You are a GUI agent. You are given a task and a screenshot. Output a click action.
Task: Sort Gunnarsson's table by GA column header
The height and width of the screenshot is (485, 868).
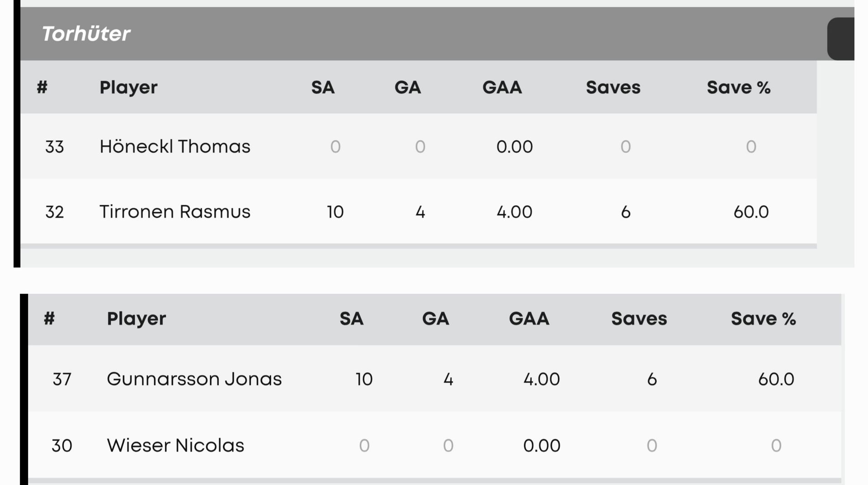coord(435,319)
